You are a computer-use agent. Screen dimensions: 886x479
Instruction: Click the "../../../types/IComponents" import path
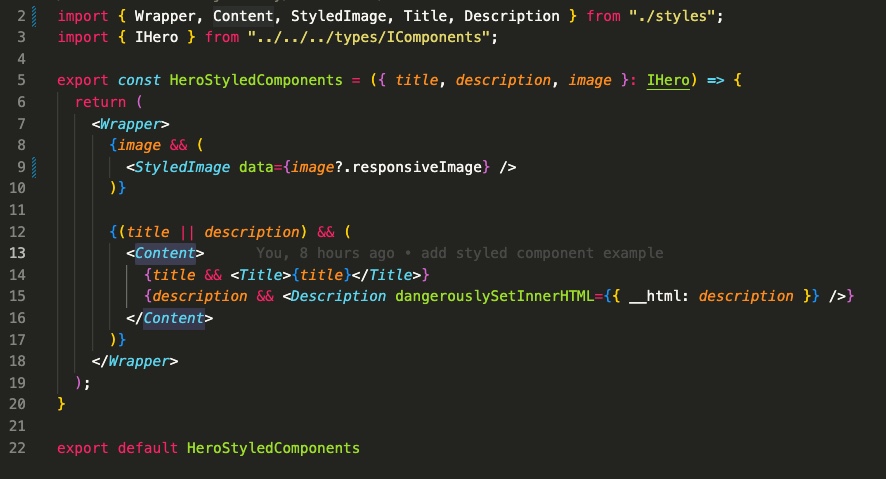(x=369, y=37)
